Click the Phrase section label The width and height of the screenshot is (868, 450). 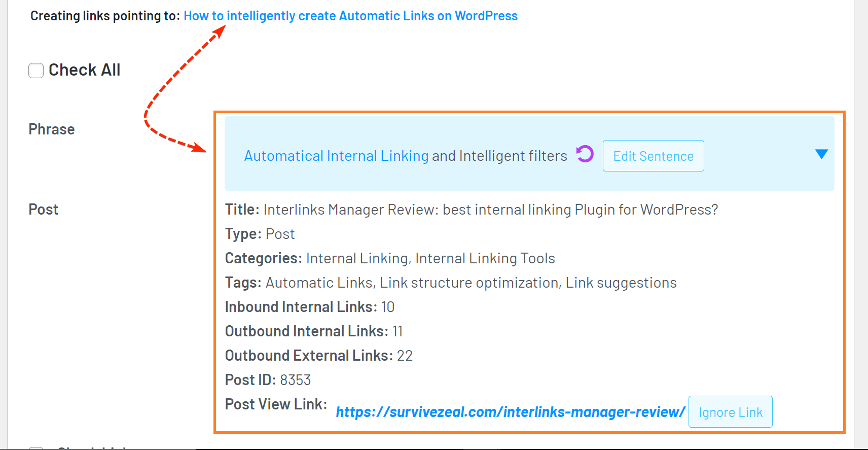tap(51, 129)
